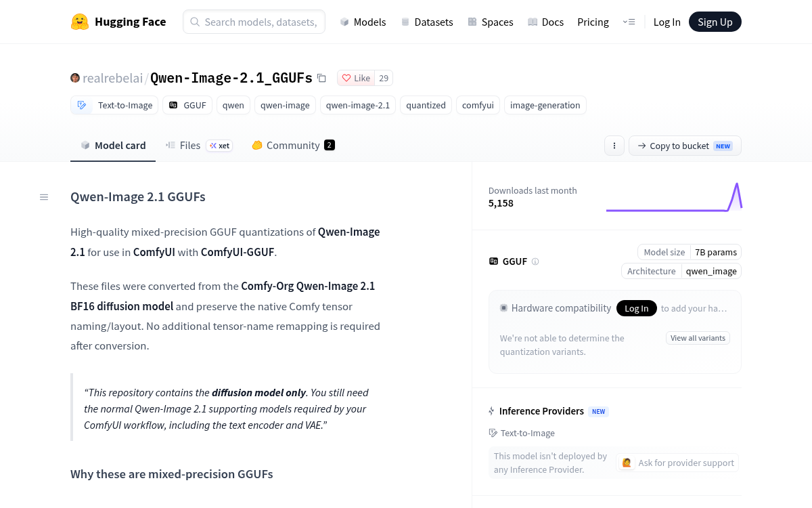Open the three-dot more options menu
Viewport: 812px width, 508px height.
point(614,146)
